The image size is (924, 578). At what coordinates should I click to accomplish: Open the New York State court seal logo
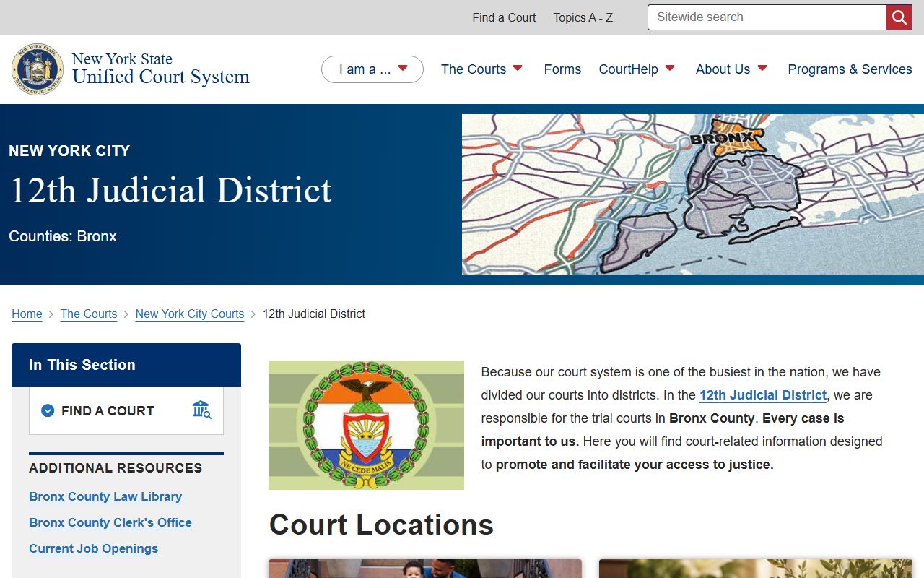coord(38,69)
